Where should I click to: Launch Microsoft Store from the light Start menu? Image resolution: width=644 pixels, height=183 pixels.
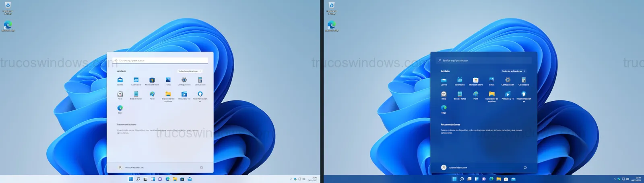pos(152,80)
